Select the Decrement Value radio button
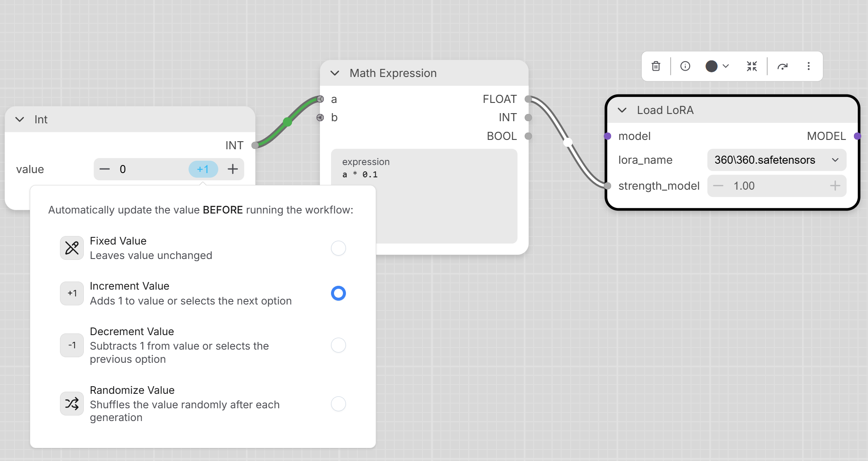 pos(338,345)
